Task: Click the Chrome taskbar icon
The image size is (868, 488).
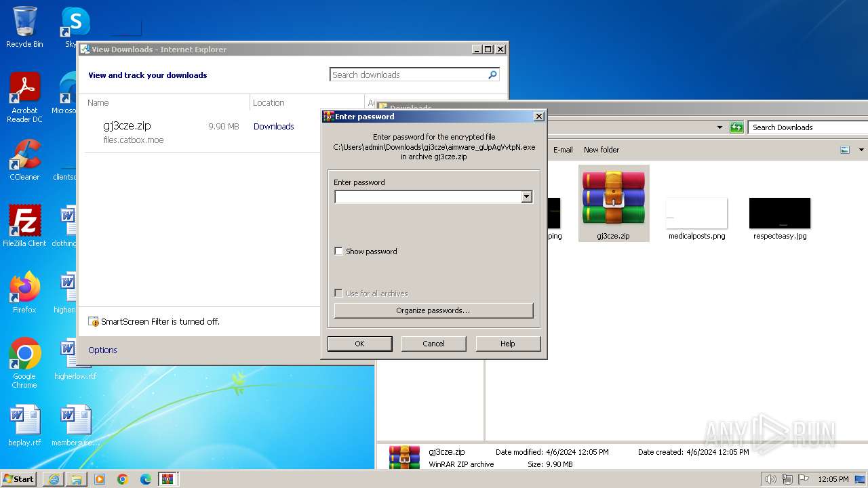Action: [x=123, y=479]
